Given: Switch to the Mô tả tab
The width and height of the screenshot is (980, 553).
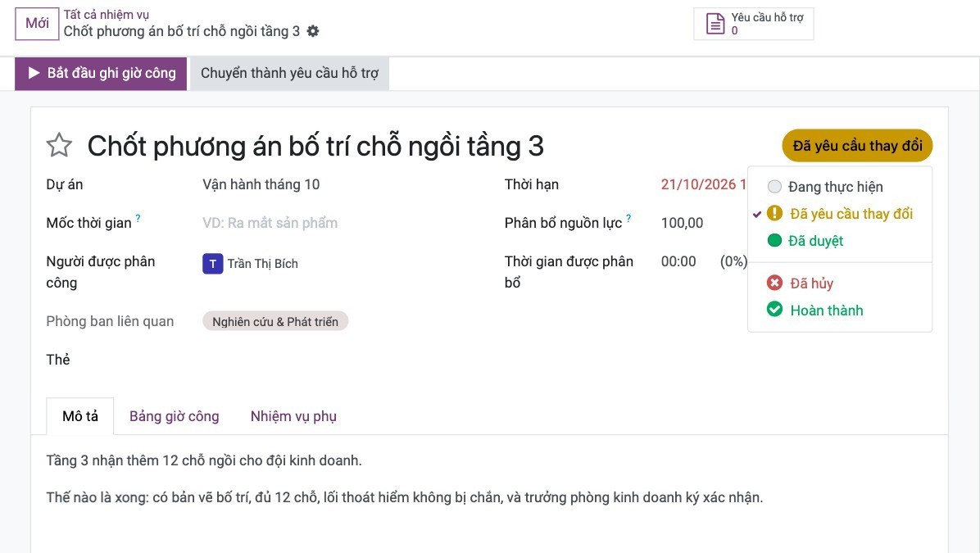Looking at the screenshot, I should pos(80,416).
